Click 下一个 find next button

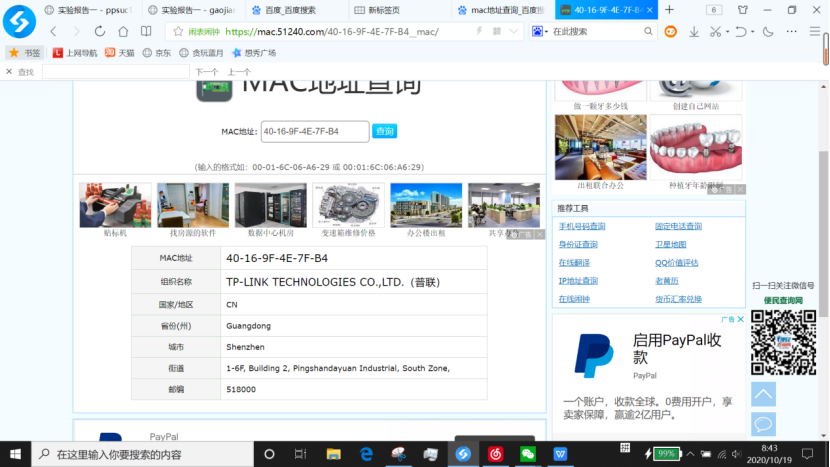(206, 72)
